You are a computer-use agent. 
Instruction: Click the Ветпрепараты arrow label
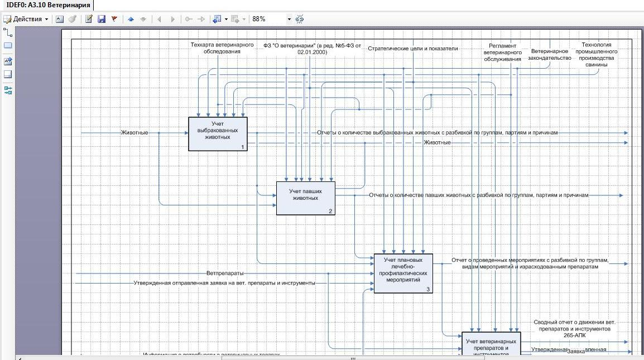pos(225,273)
